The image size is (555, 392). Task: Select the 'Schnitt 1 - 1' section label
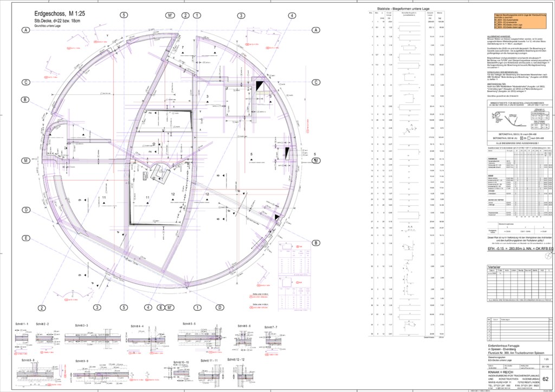[x=22, y=324]
